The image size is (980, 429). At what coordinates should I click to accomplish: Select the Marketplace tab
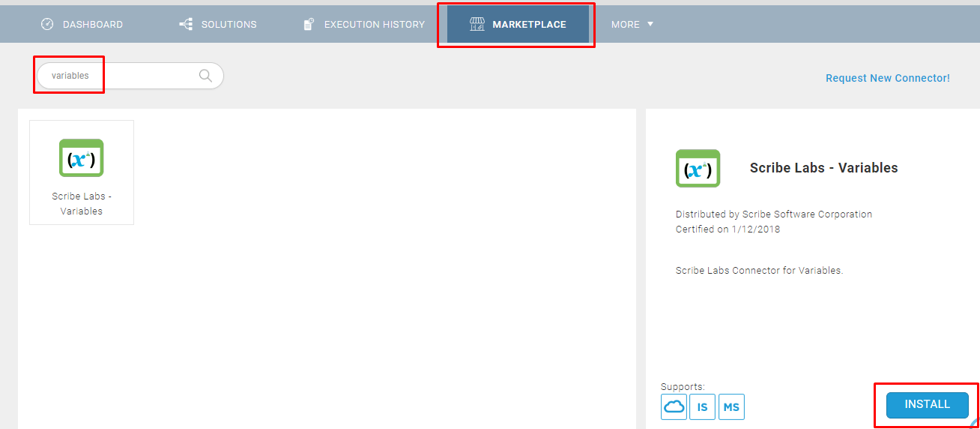point(518,24)
